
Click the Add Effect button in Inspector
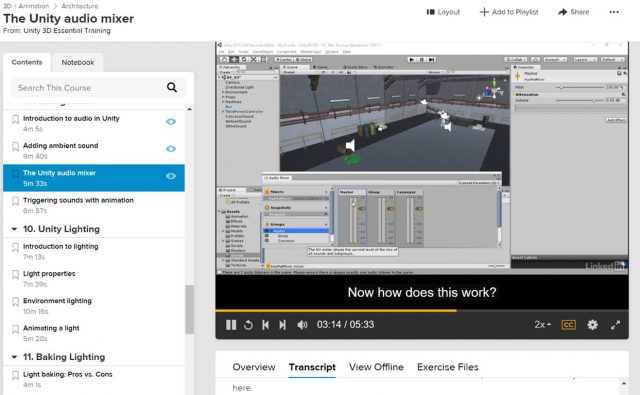(616, 120)
